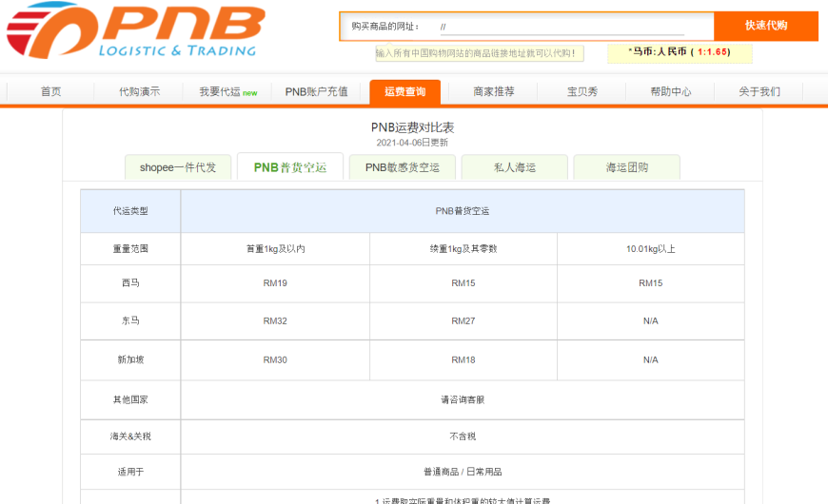Click the 西马 row label
The width and height of the screenshot is (828, 504).
pyautogui.click(x=130, y=283)
